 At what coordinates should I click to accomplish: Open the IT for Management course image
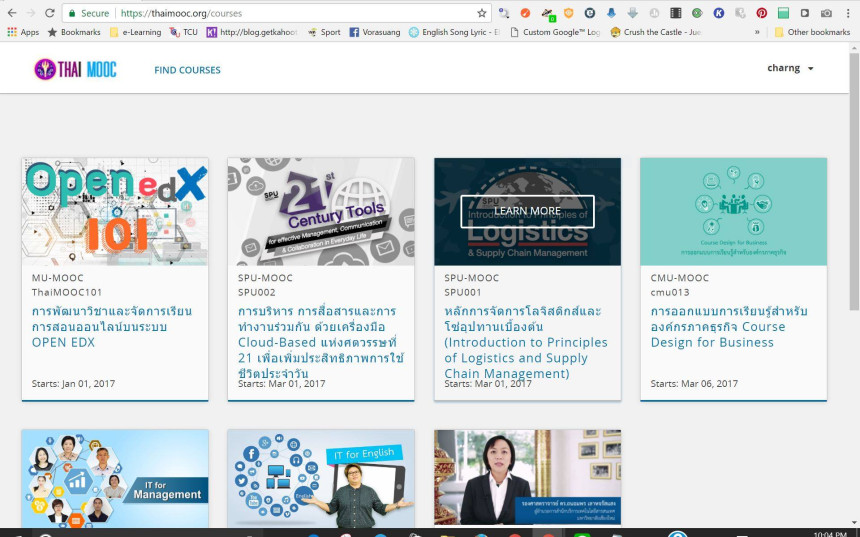[115, 478]
